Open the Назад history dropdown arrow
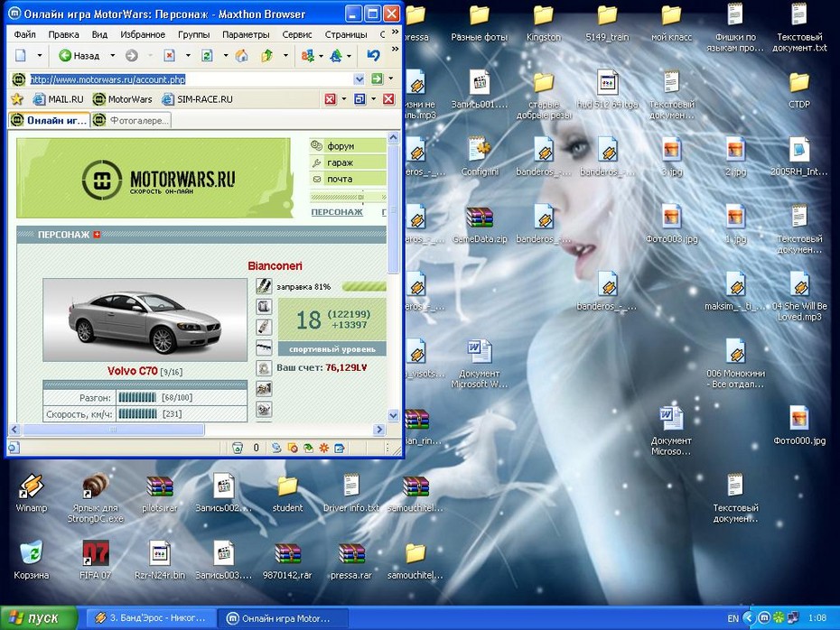The width and height of the screenshot is (840, 630). point(113,55)
